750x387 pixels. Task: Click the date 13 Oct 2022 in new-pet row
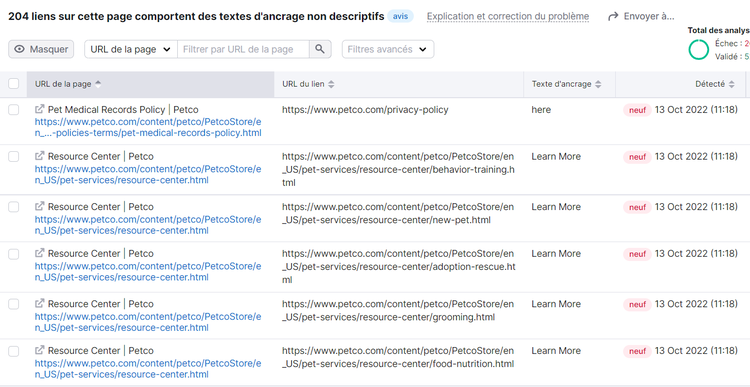pyautogui.click(x=696, y=207)
